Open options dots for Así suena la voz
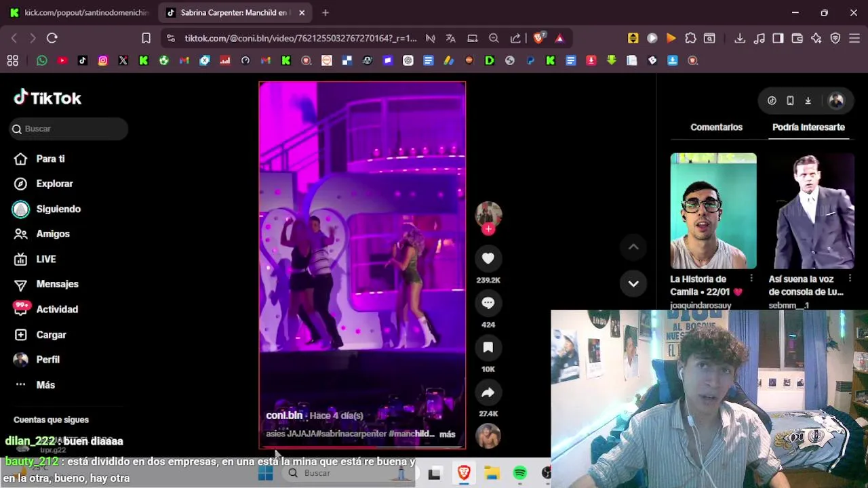 [850, 279]
